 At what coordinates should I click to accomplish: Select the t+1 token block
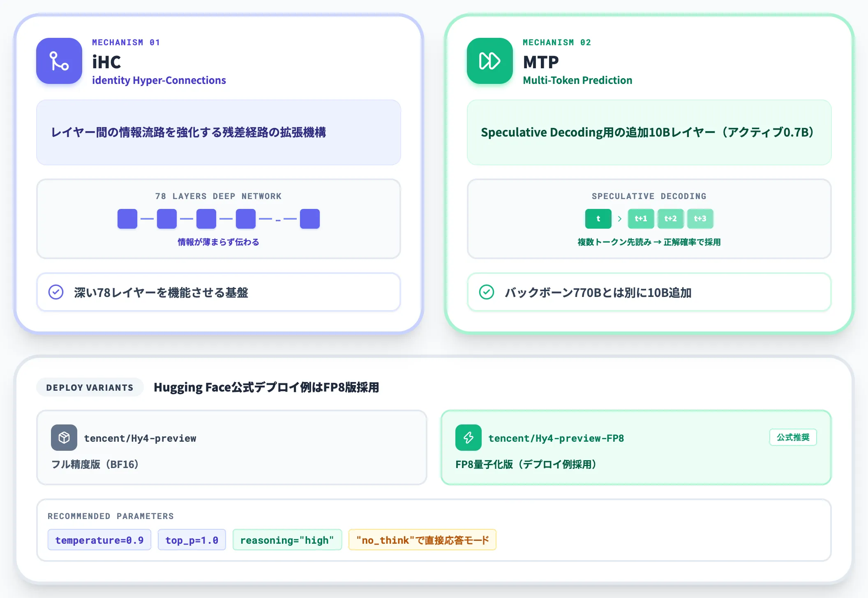641,219
